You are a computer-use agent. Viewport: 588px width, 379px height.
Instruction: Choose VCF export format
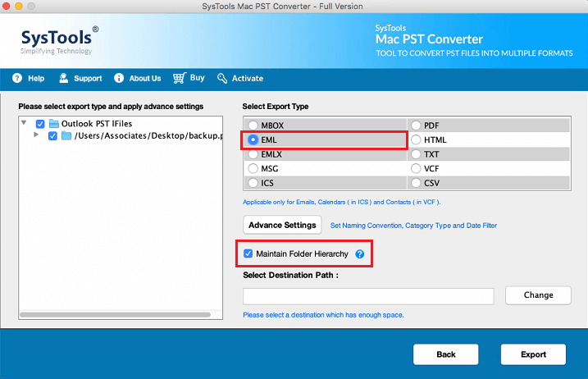(416, 168)
